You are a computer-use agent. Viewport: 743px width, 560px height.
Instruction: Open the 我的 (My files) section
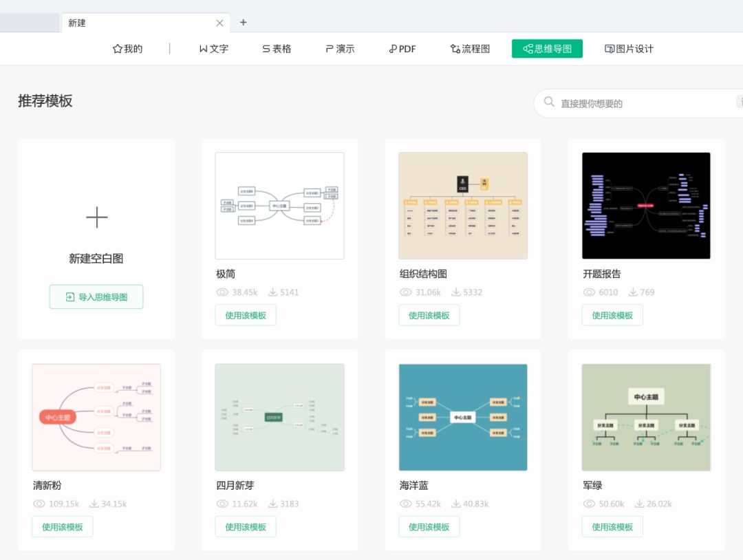[126, 48]
